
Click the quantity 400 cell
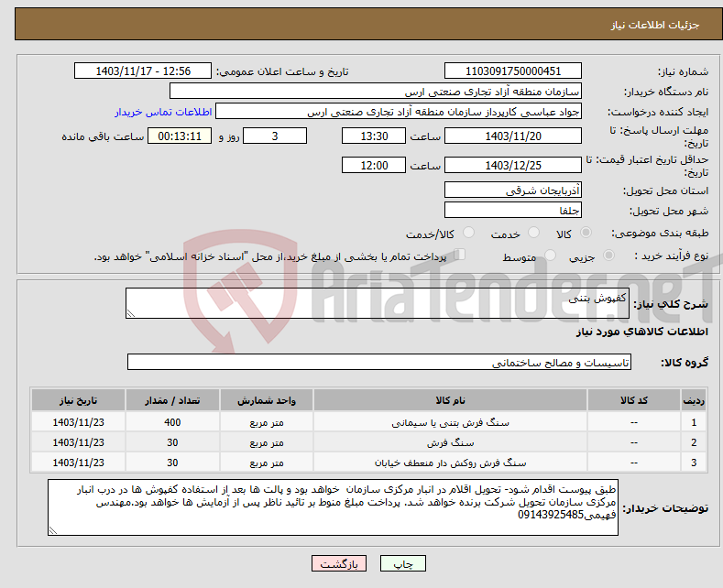172,422
